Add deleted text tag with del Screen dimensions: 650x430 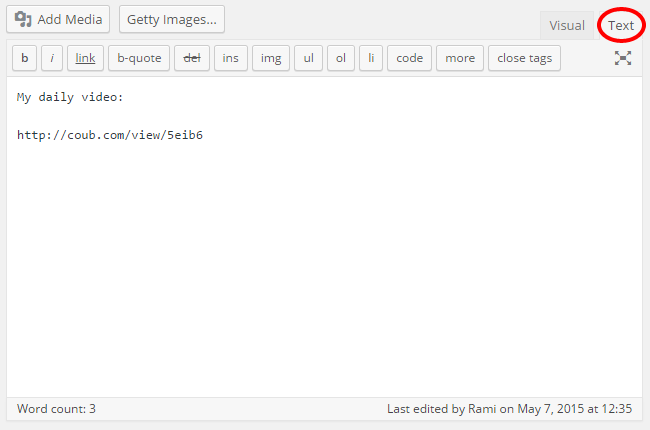pos(192,58)
